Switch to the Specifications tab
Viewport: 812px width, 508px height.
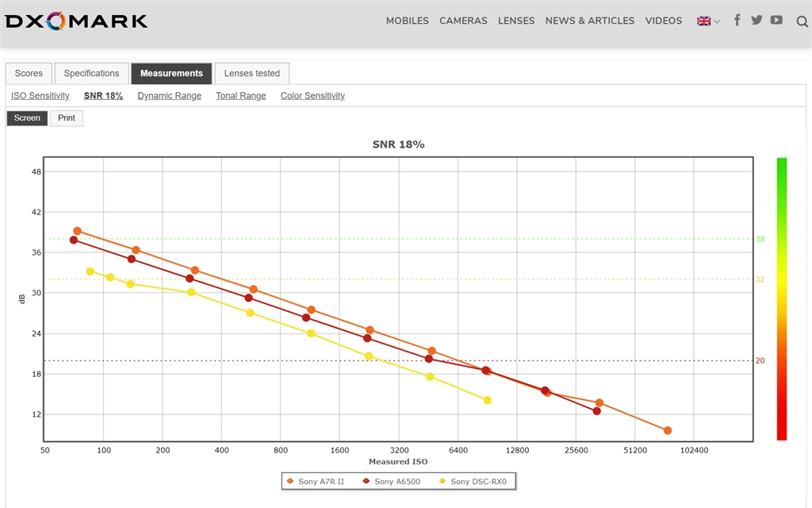coord(91,73)
